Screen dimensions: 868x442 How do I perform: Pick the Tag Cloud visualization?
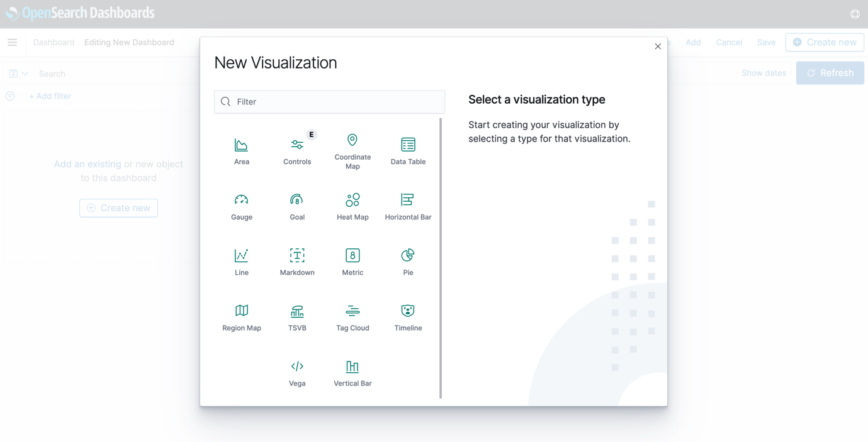352,318
